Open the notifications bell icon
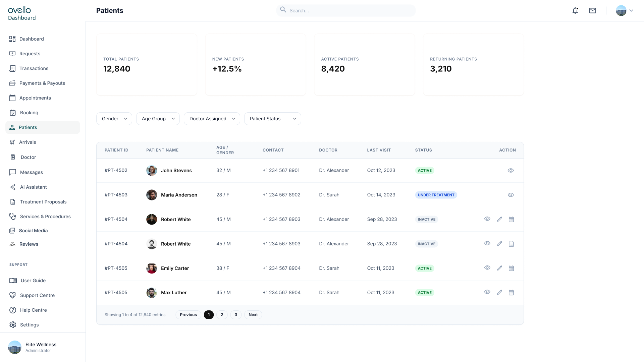Viewport: 644px width, 362px height. tap(575, 11)
